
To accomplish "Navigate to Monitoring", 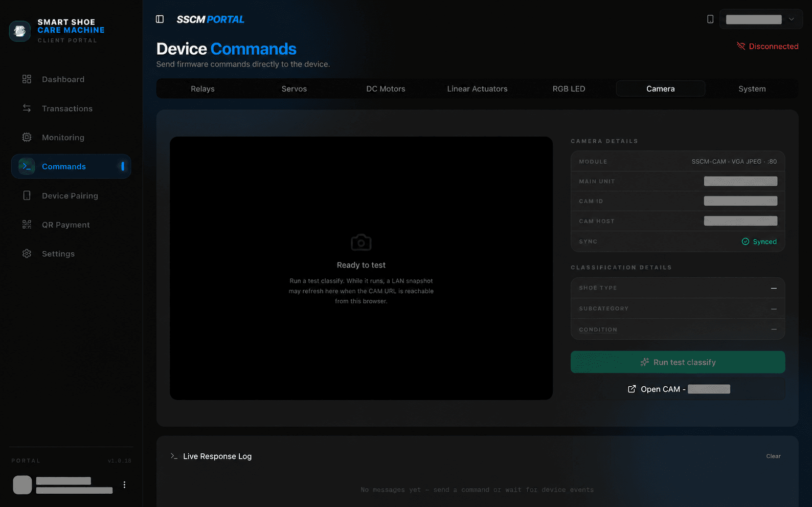I will pos(71,137).
